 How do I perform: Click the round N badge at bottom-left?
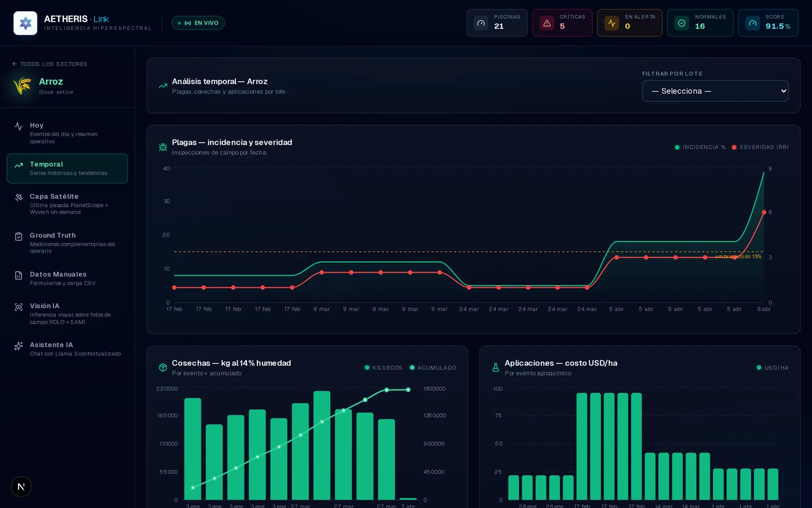coord(21,487)
